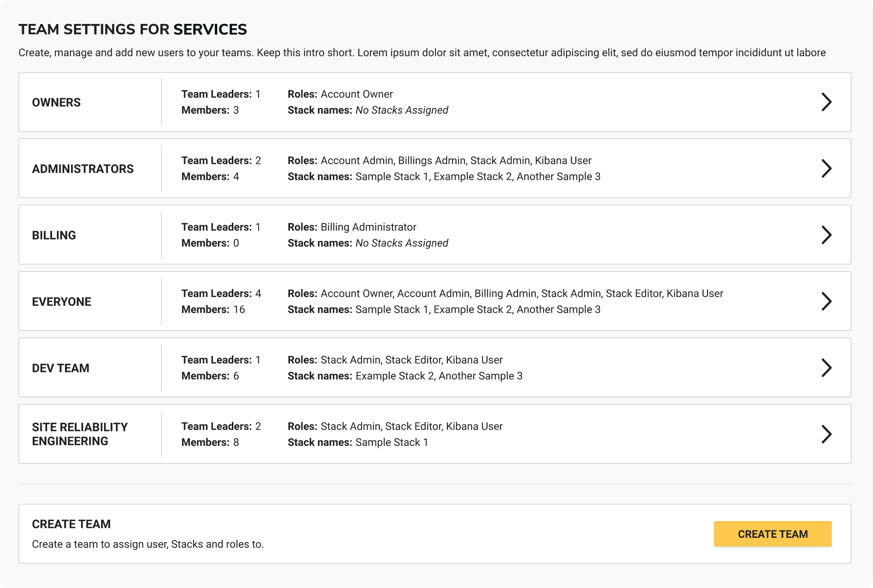This screenshot has height=588, width=873.
Task: Open the DEV TEAM title
Action: pos(61,368)
